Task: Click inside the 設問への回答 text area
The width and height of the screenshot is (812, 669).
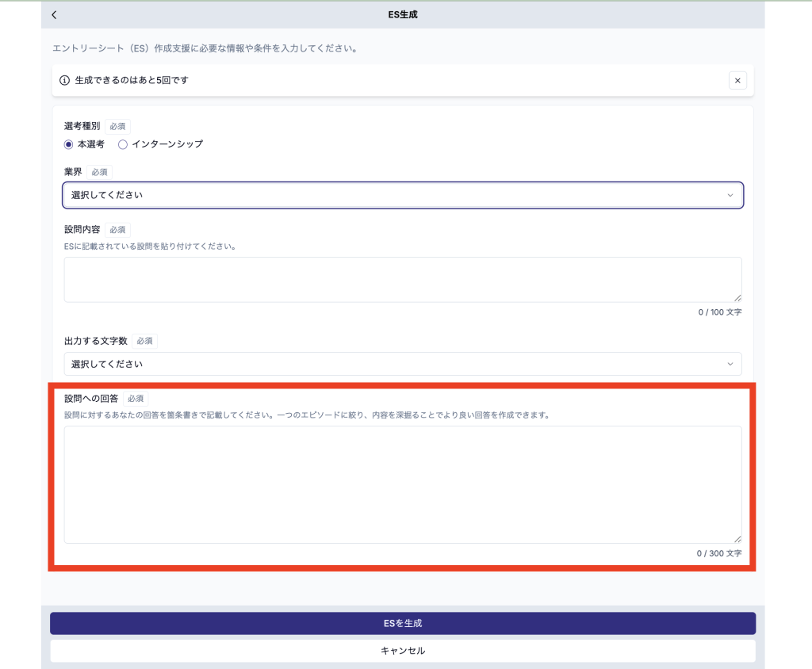Action: [x=403, y=484]
